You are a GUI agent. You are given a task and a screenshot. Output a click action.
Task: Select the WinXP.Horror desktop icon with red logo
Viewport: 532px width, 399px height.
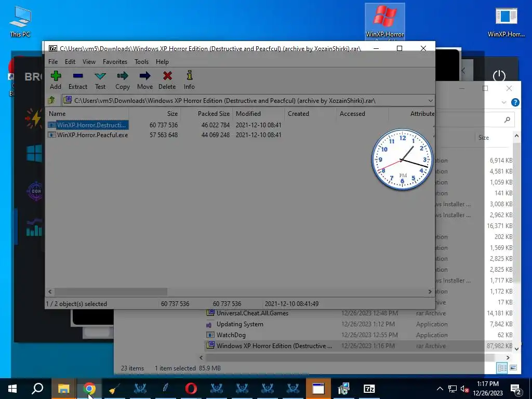[385, 22]
